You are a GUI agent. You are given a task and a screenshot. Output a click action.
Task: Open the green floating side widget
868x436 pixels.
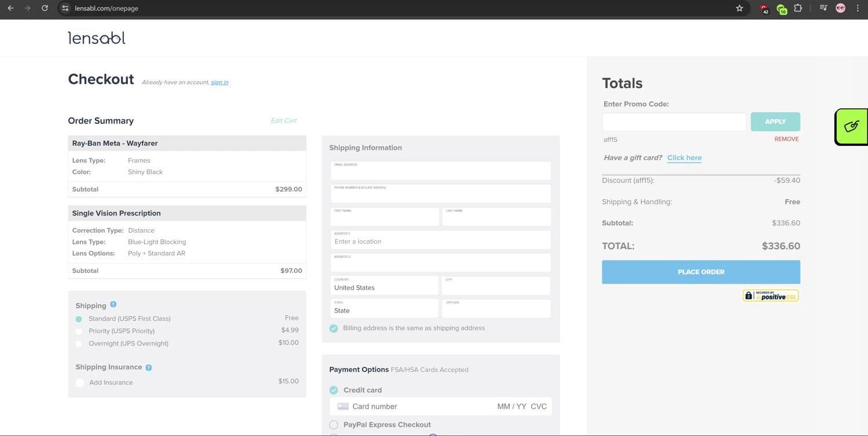pos(851,126)
